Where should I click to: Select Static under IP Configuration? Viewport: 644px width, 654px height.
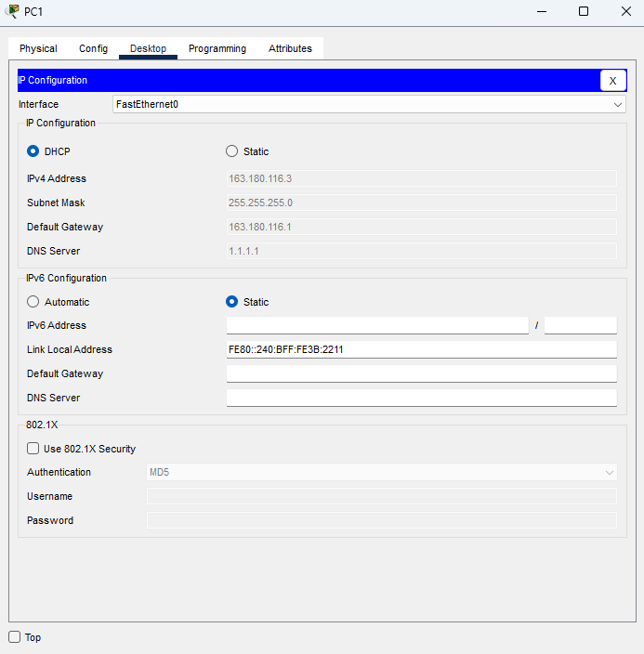[231, 151]
